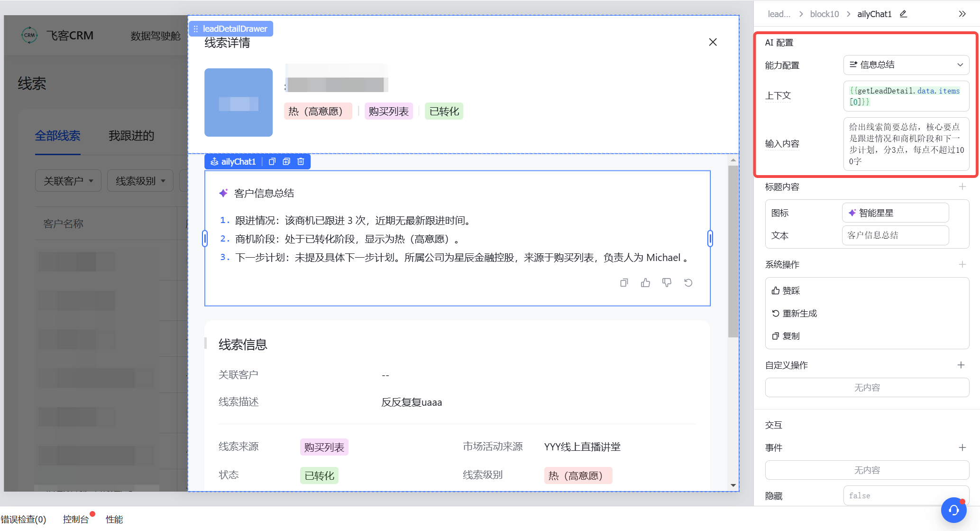Switch to 我跟进的 tab
This screenshot has height=531, width=980.
click(131, 136)
